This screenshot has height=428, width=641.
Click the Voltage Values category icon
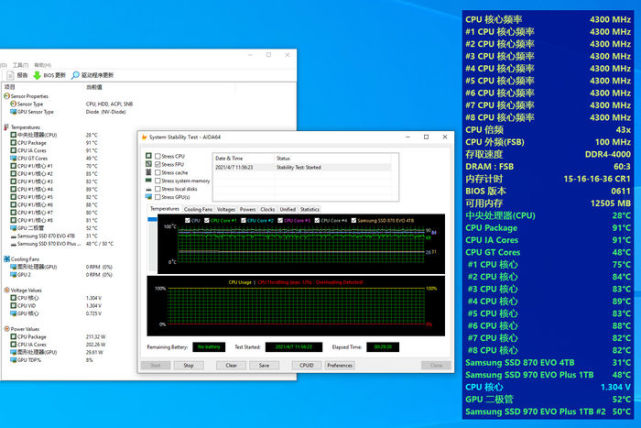(6, 289)
